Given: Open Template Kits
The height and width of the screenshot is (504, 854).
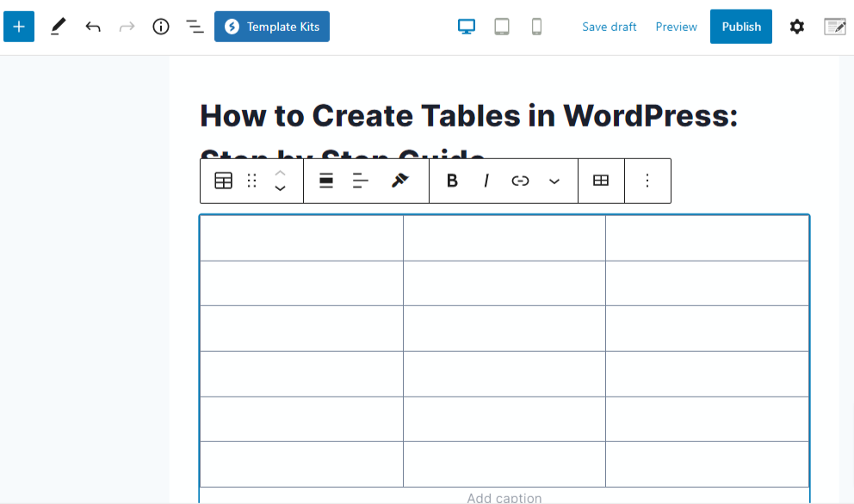Looking at the screenshot, I should pyautogui.click(x=272, y=27).
